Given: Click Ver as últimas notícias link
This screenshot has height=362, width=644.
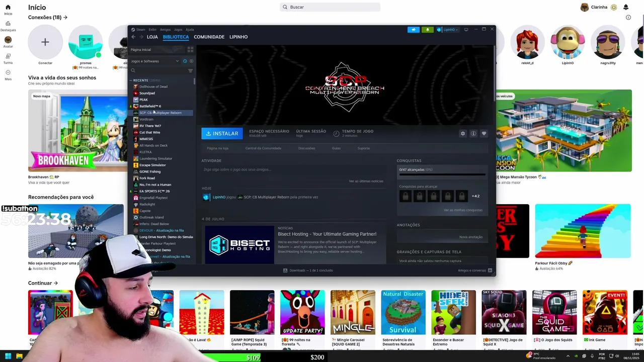Looking at the screenshot, I should [366, 181].
